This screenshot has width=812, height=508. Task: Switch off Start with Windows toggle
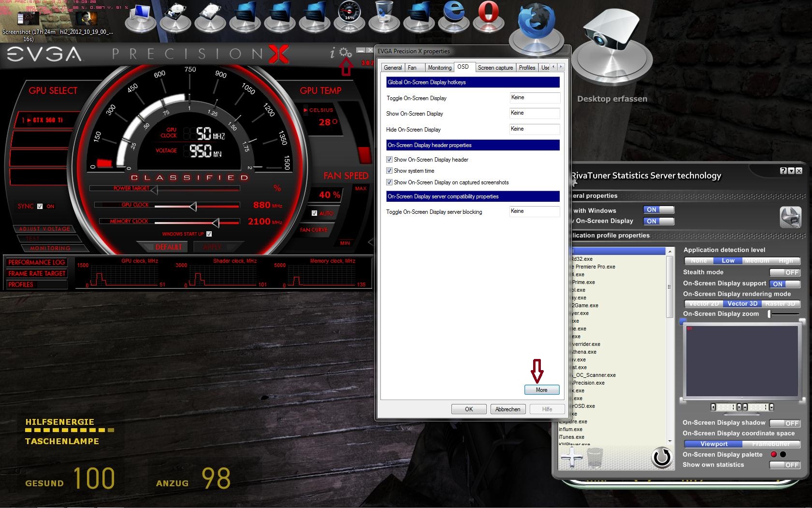tap(659, 210)
